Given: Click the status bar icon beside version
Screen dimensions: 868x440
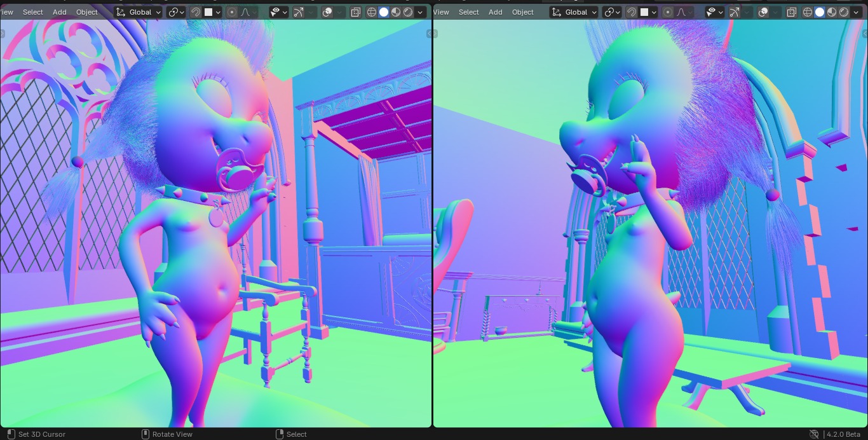Looking at the screenshot, I should (x=814, y=434).
